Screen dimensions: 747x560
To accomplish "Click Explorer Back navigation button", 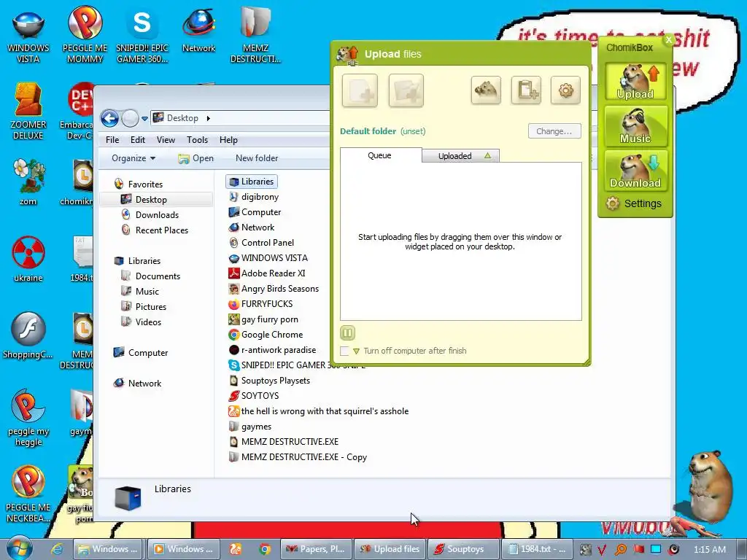I will click(109, 118).
